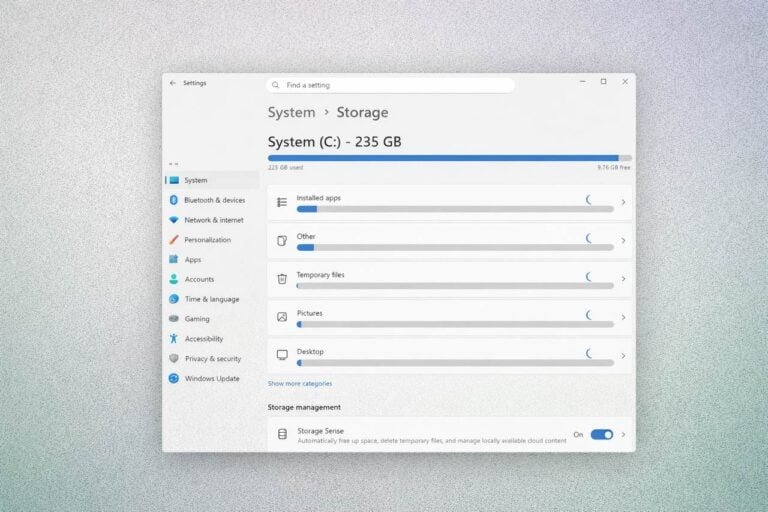Open Bluetooth & devices settings
Screen dimensions: 768x512
coord(213,200)
